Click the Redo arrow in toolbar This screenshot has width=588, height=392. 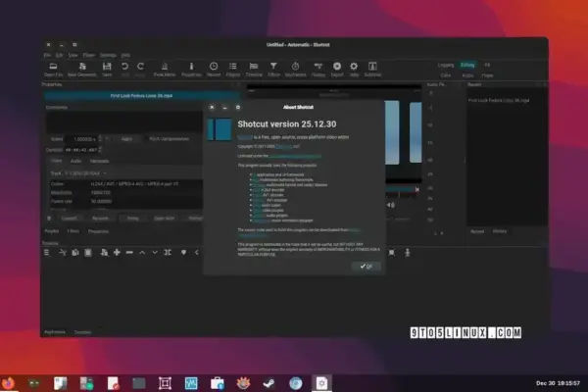140,67
